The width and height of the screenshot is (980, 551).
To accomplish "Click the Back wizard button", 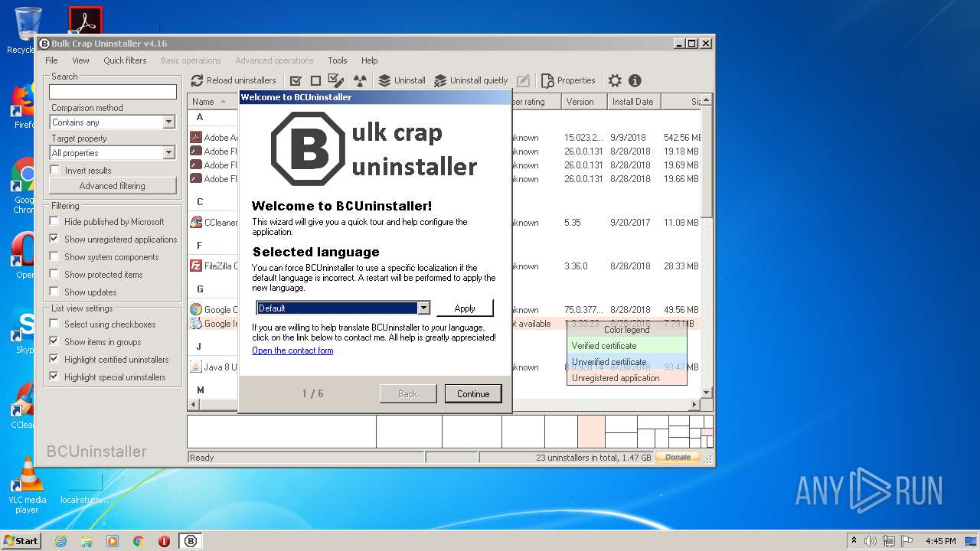I will 408,394.
